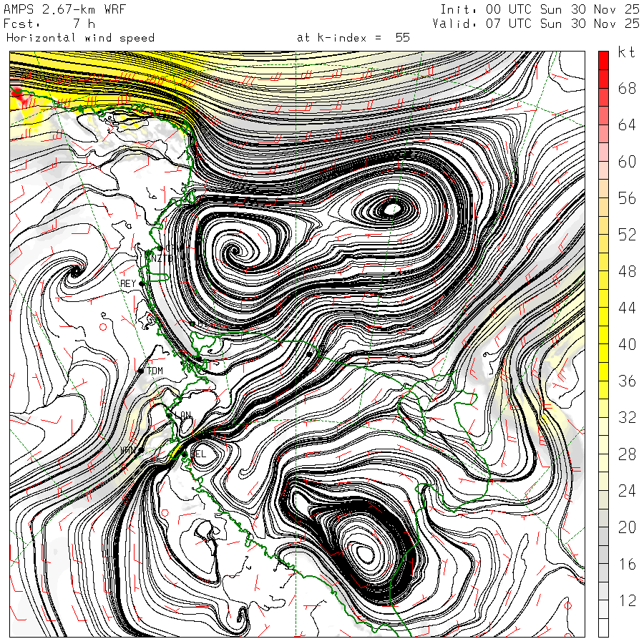Click the 48 value on the color scale

(627, 271)
